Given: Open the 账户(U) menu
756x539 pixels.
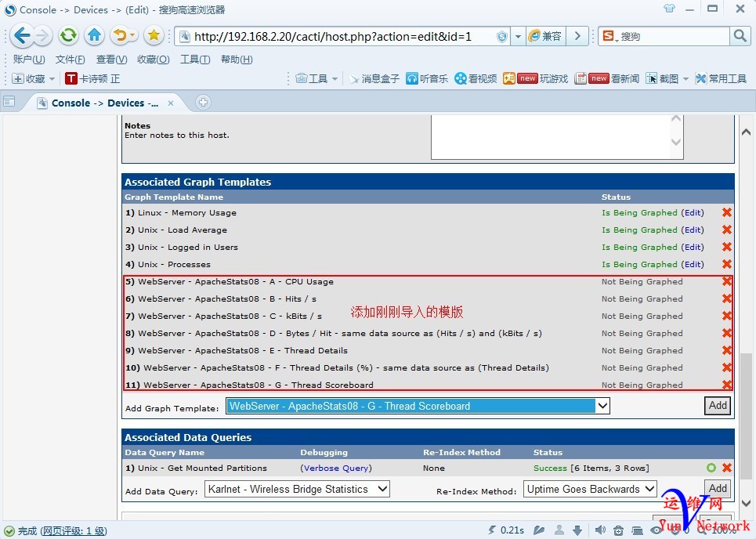Looking at the screenshot, I should tap(29, 60).
